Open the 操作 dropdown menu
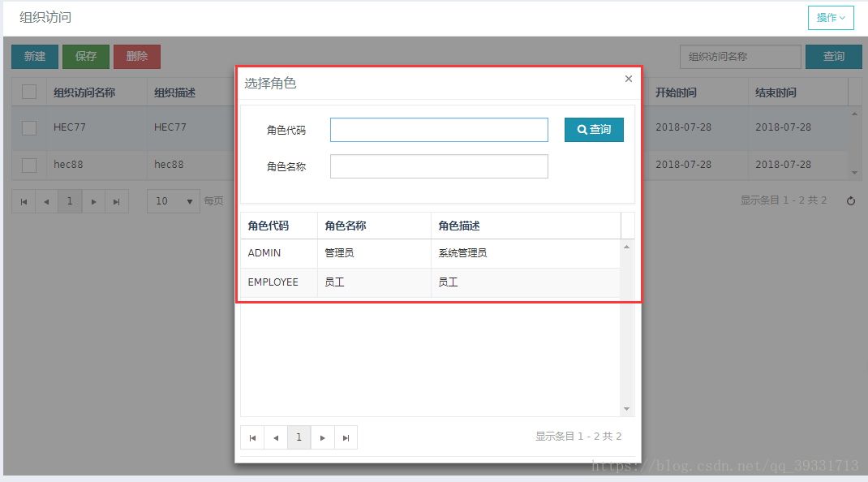 831,18
